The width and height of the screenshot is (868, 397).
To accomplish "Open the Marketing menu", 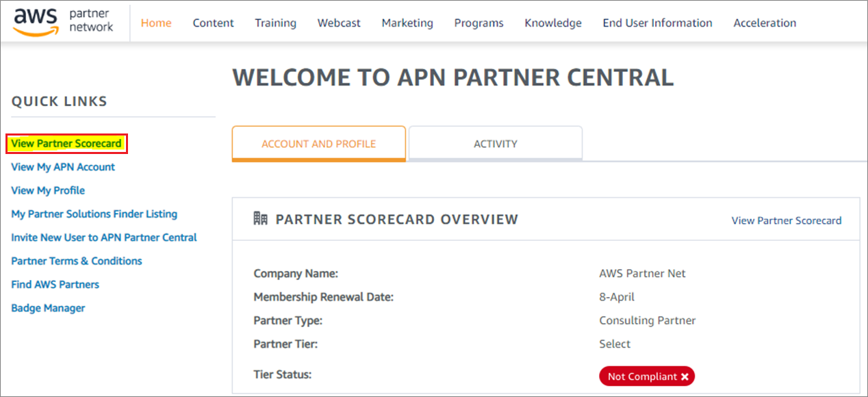I will 407,23.
